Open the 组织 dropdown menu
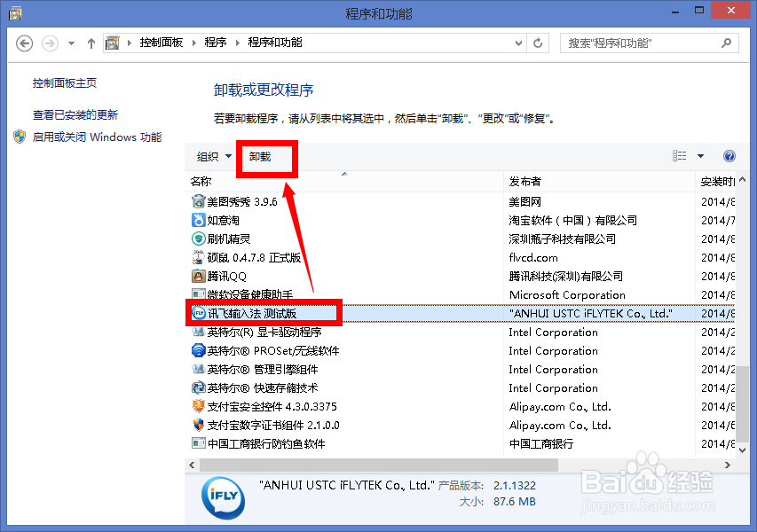This screenshot has width=757, height=532. click(210, 156)
